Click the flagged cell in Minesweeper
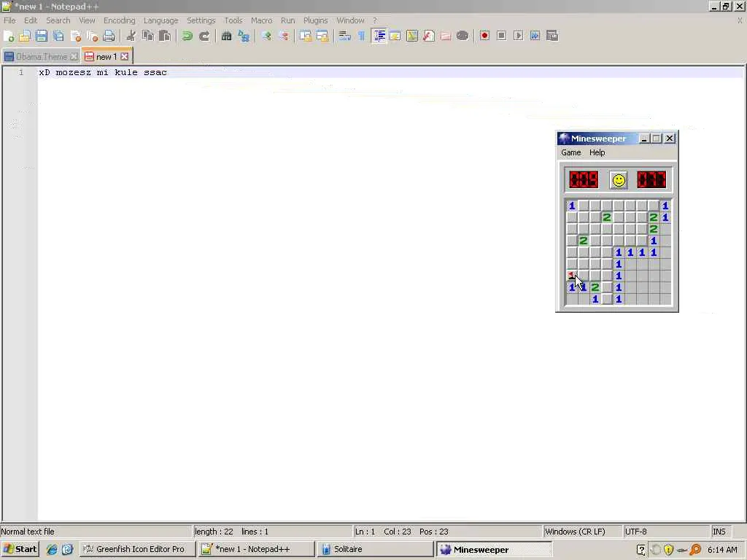This screenshot has height=560, width=747. pyautogui.click(x=572, y=276)
